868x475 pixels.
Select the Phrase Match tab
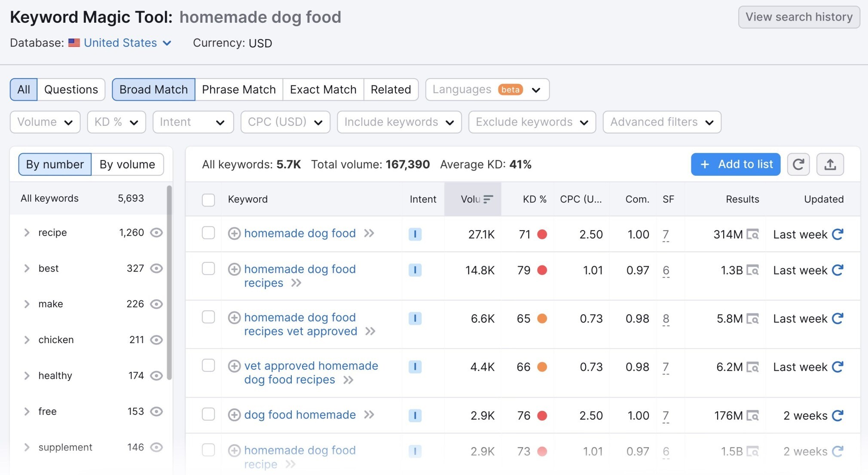(x=238, y=89)
